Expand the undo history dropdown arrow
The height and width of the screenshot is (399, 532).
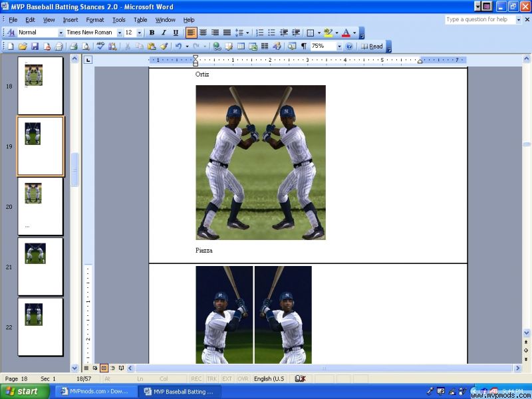pyautogui.click(x=187, y=46)
